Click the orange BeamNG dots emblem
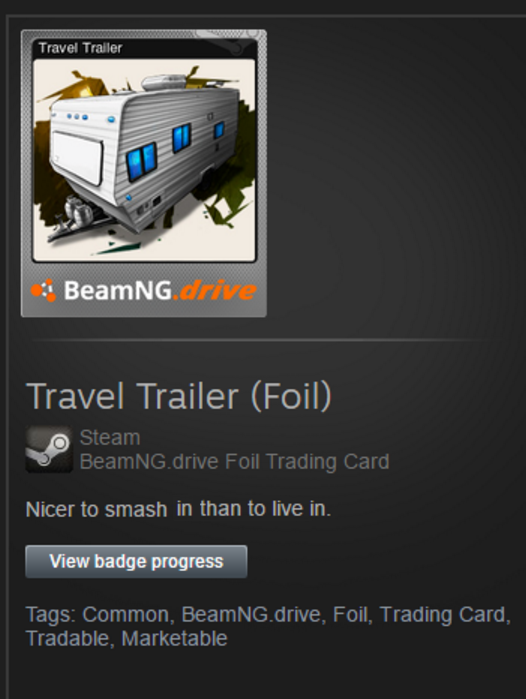The width and height of the screenshot is (526, 699). coord(44,290)
